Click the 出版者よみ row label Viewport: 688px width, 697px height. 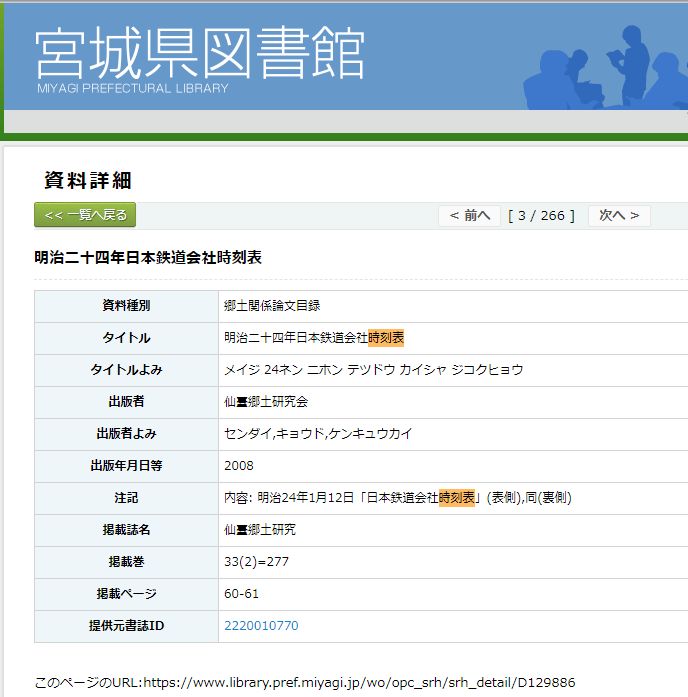[126, 434]
